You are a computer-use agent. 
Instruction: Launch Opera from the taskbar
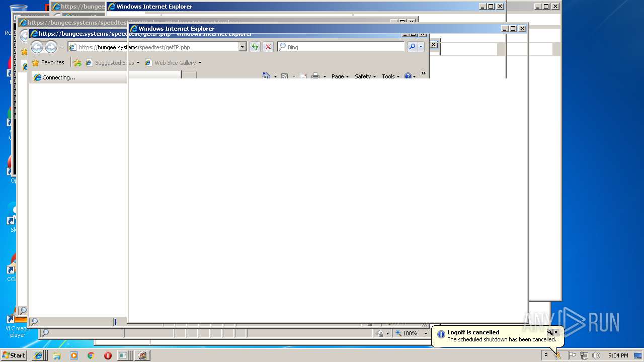click(x=108, y=355)
